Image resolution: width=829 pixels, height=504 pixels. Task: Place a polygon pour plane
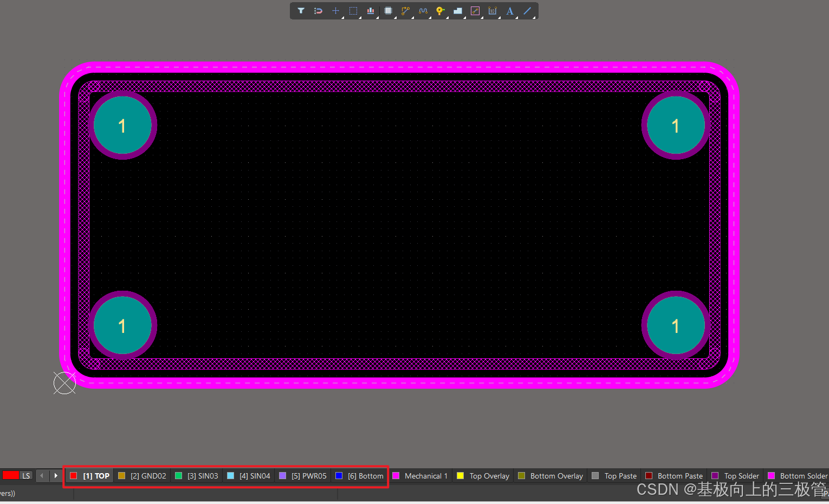[457, 11]
